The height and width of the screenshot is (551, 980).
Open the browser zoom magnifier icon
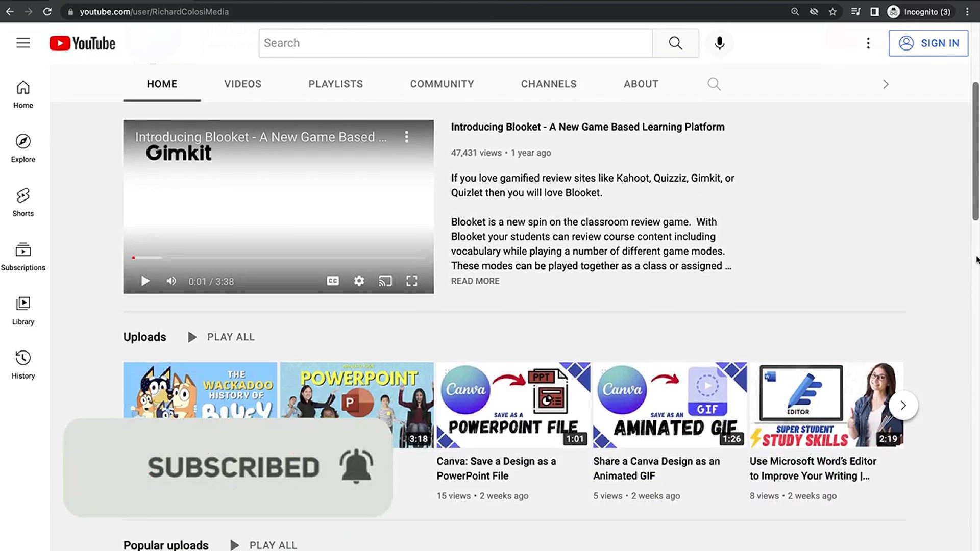click(795, 11)
